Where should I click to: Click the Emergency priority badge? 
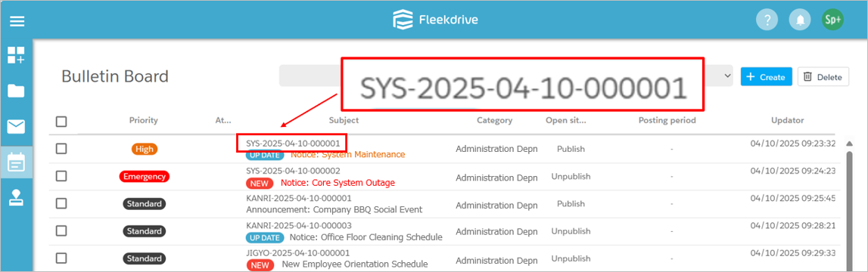click(x=145, y=176)
